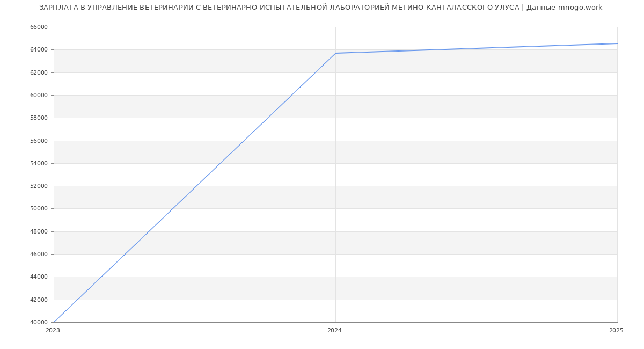Click the 48000 y-axis label
Image resolution: width=644 pixels, height=349 pixels.
(39, 232)
